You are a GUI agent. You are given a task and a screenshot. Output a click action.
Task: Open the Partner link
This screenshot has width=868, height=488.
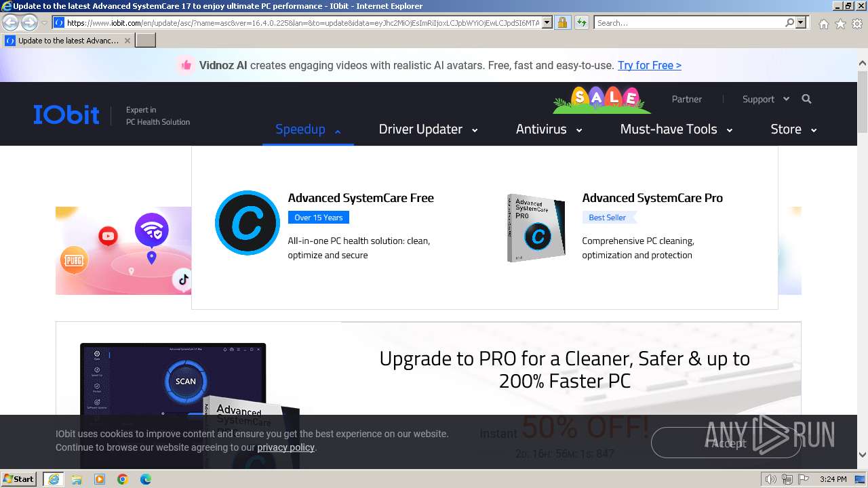coord(687,99)
